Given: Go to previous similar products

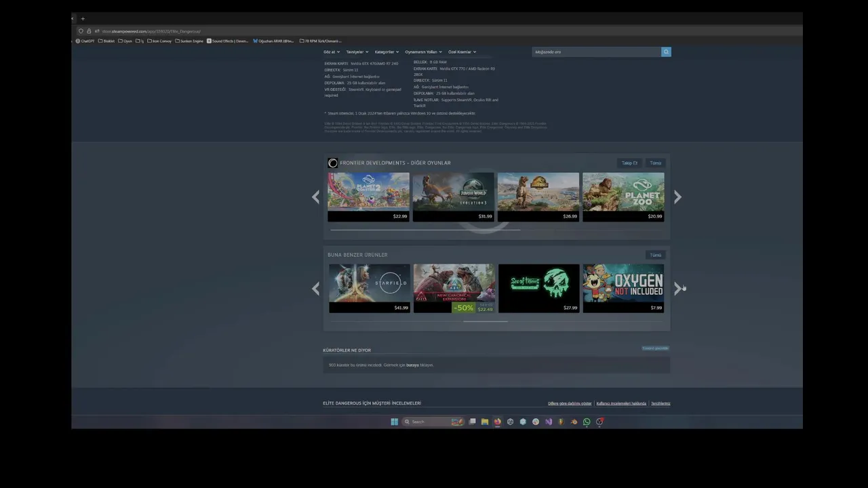Looking at the screenshot, I should (x=315, y=288).
